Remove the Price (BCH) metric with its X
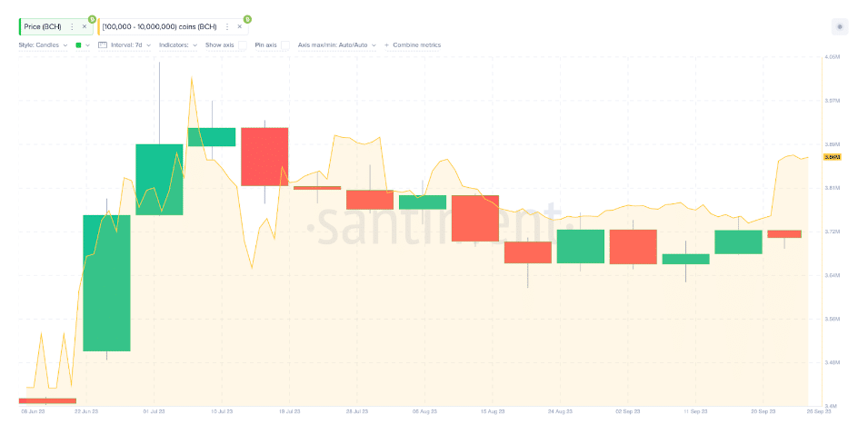Screen dimensions: 868x434 pyautogui.click(x=85, y=26)
